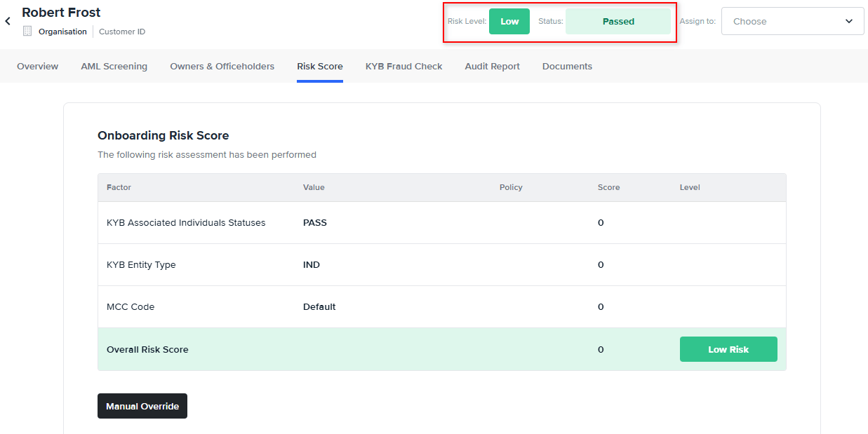The width and height of the screenshot is (868, 434).
Task: Click the back arrow beside Robert Frost
Action: pyautogui.click(x=8, y=22)
